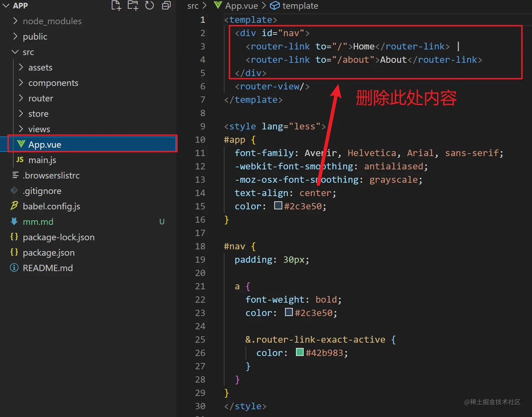
Task: Click the Babel icon beside babel.config.js
Action: pos(14,206)
